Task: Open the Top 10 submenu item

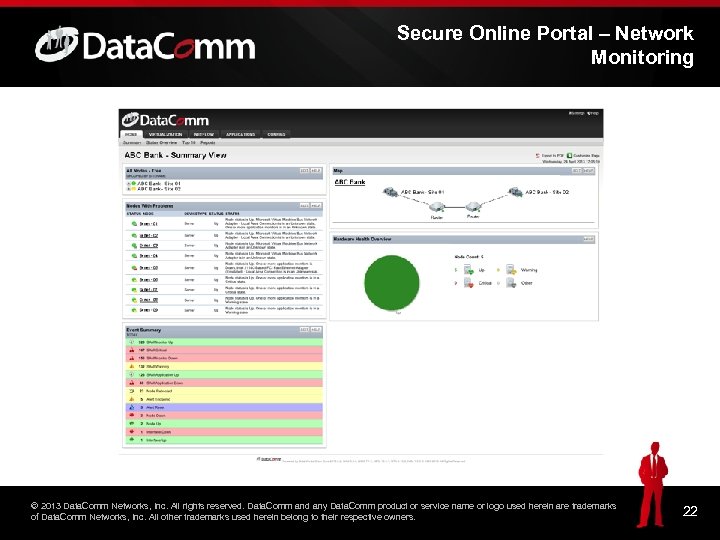Action: [189, 143]
